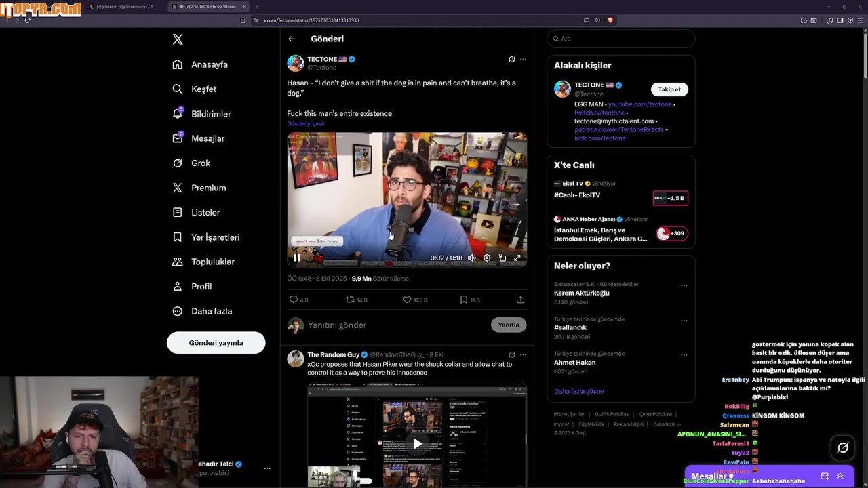Open video settings gear
Image resolution: width=868 pixels, height=488 pixels.
tap(487, 258)
